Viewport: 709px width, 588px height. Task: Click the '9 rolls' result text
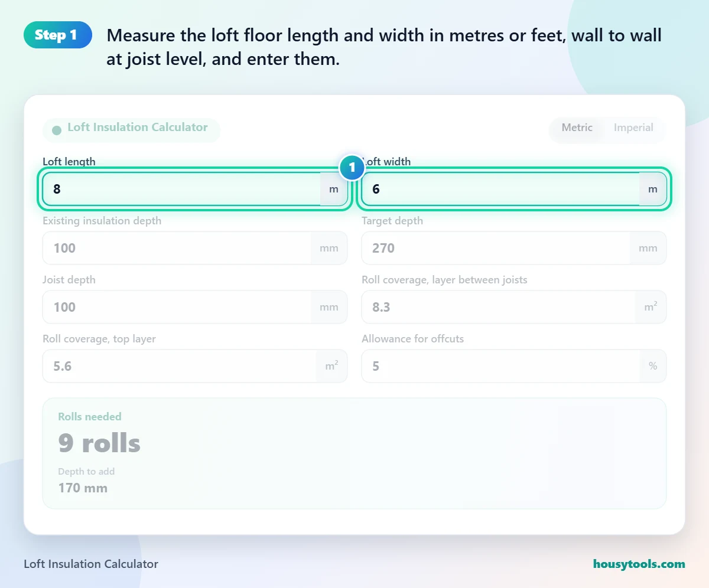click(99, 443)
